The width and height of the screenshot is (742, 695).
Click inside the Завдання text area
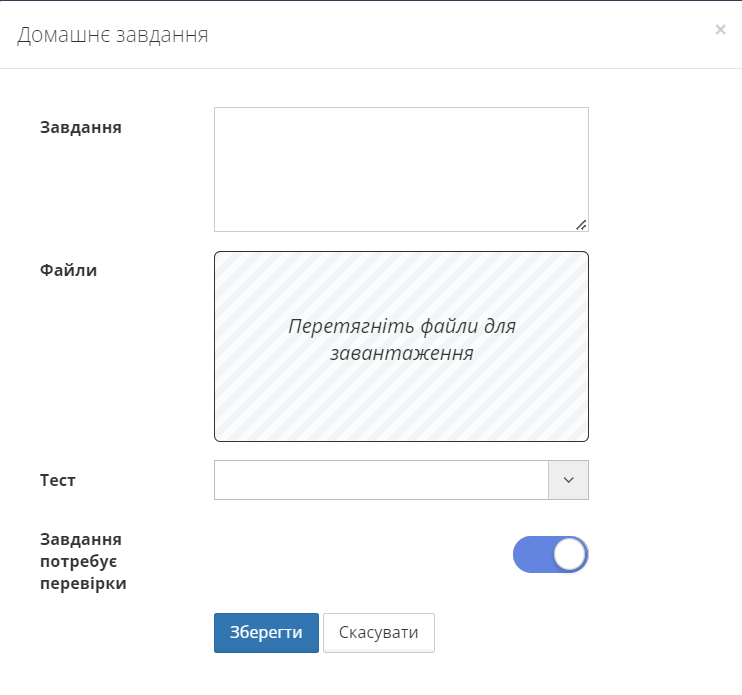(400, 168)
